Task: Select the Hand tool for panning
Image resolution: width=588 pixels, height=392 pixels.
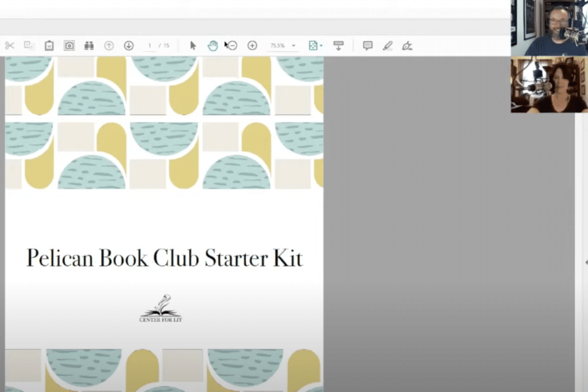Action: click(212, 45)
